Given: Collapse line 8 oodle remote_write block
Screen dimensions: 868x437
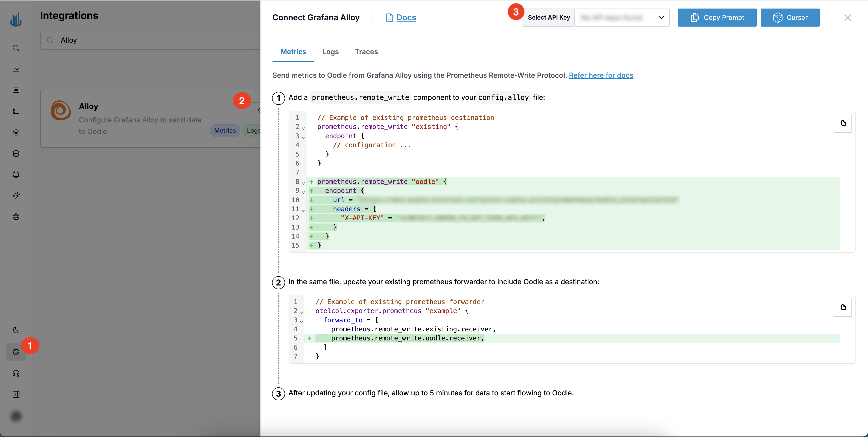Looking at the screenshot, I should click(303, 183).
